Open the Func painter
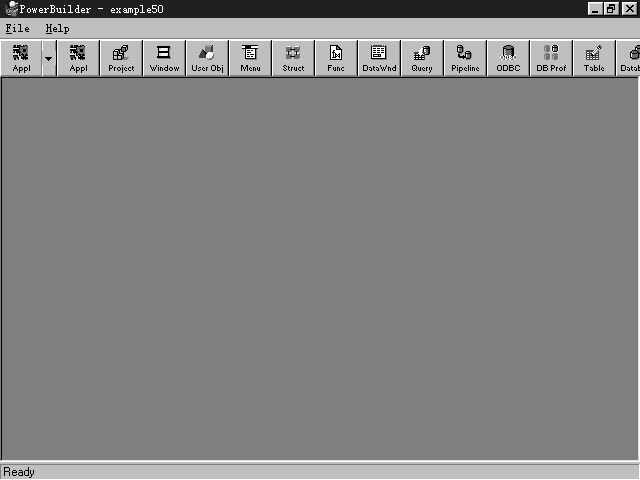640x480 pixels. [x=336, y=58]
